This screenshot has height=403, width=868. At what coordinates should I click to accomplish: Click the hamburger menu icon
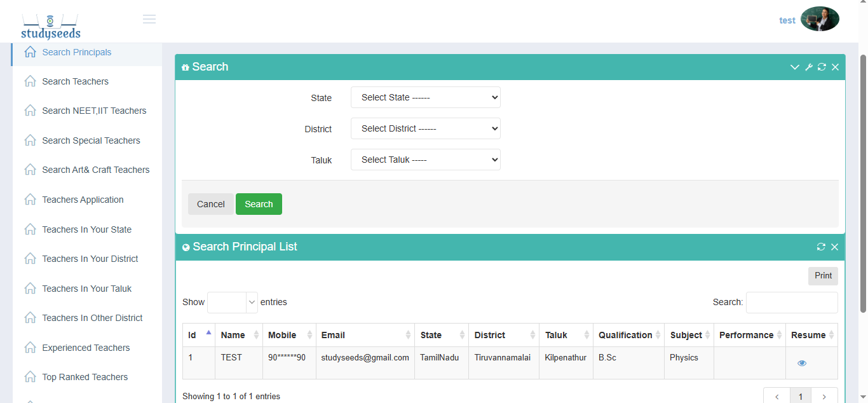click(149, 19)
